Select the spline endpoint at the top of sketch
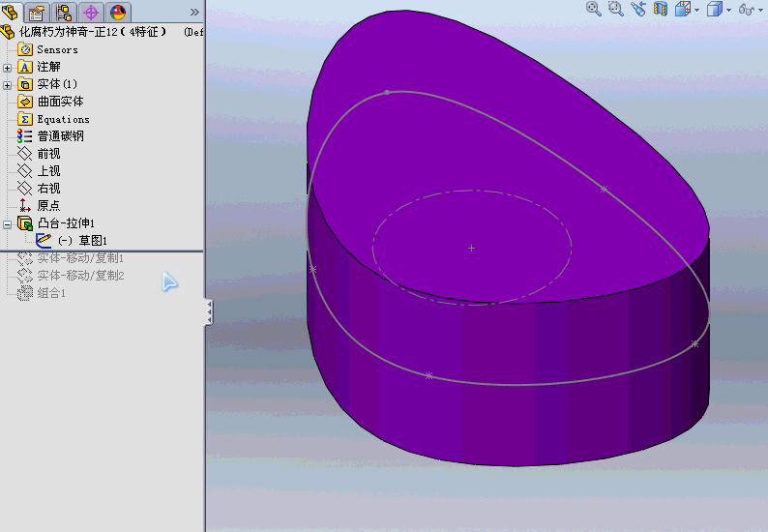The image size is (768, 532). [x=387, y=92]
